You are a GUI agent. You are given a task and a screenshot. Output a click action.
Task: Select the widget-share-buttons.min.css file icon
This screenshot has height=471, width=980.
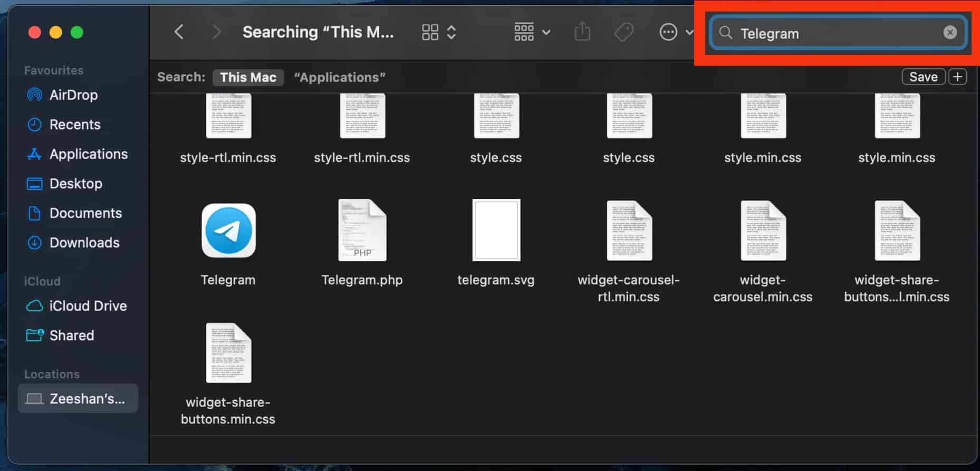tap(228, 353)
